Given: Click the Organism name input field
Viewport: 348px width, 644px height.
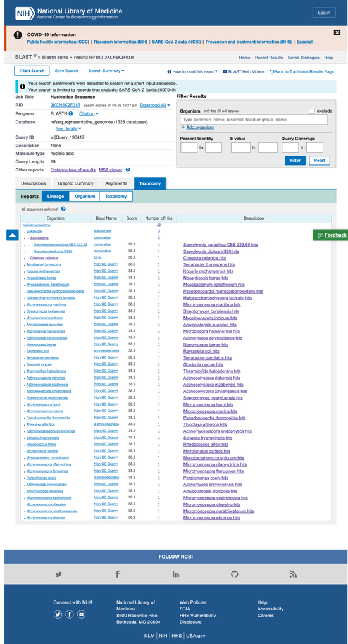Looking at the screenshot, I should [x=254, y=120].
